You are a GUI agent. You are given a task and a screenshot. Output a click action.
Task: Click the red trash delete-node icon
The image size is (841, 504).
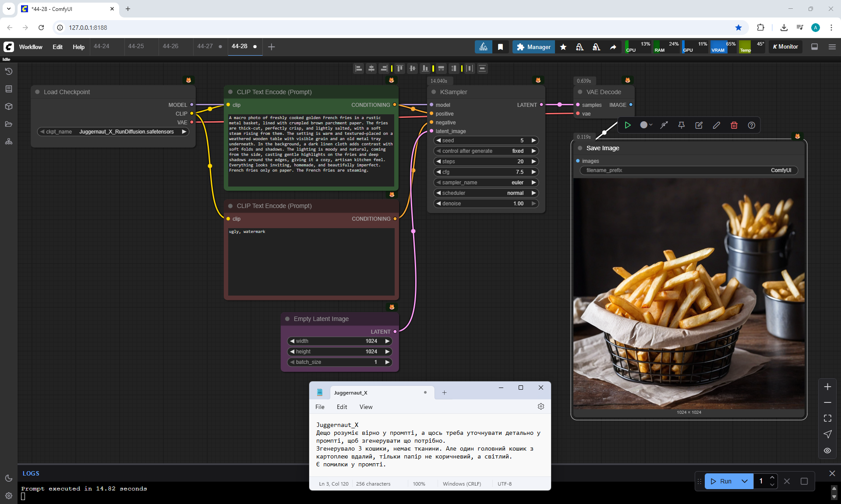point(734,125)
